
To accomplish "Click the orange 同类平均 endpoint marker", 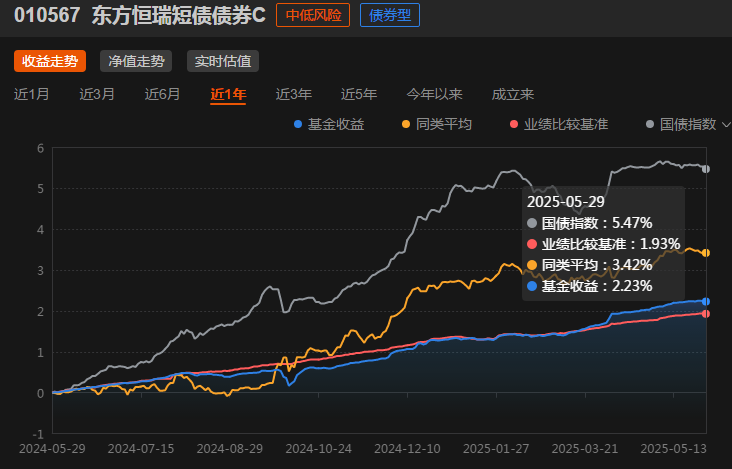I will pos(706,253).
